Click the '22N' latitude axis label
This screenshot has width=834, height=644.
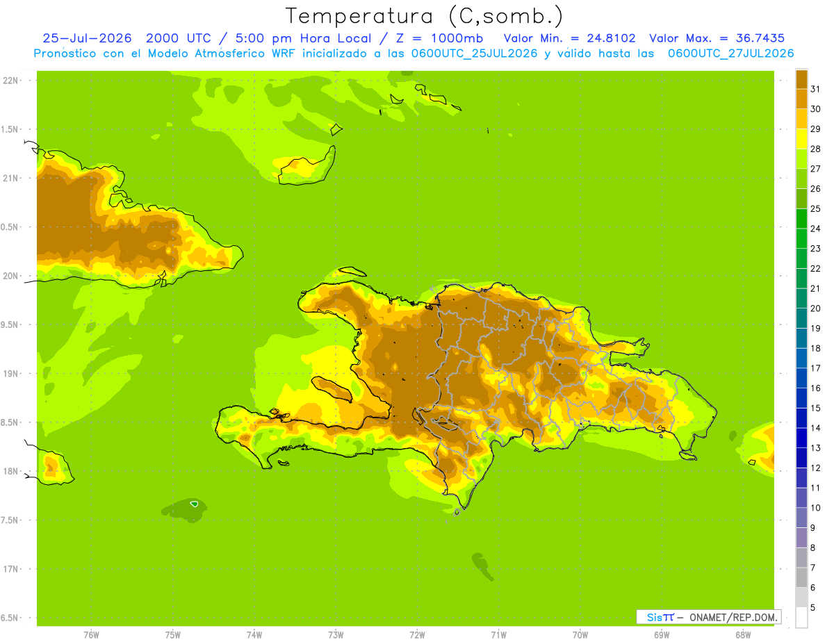(x=11, y=81)
